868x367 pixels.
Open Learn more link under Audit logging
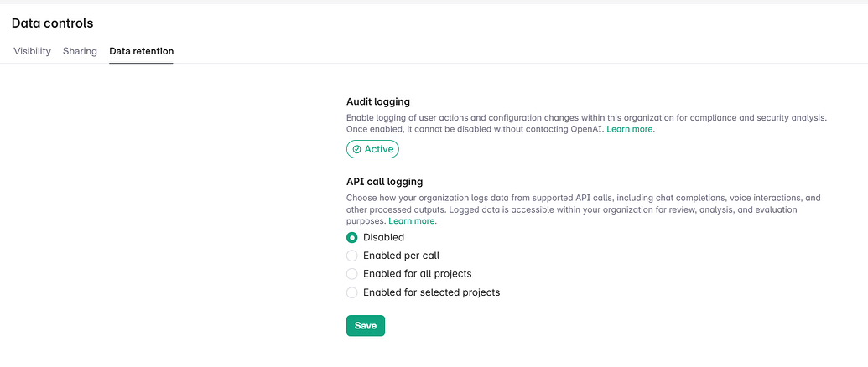click(x=631, y=129)
